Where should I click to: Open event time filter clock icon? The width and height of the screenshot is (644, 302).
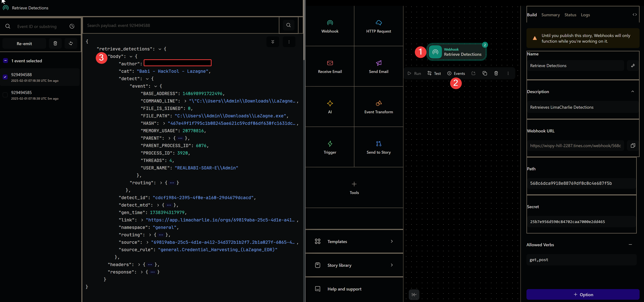point(72,26)
